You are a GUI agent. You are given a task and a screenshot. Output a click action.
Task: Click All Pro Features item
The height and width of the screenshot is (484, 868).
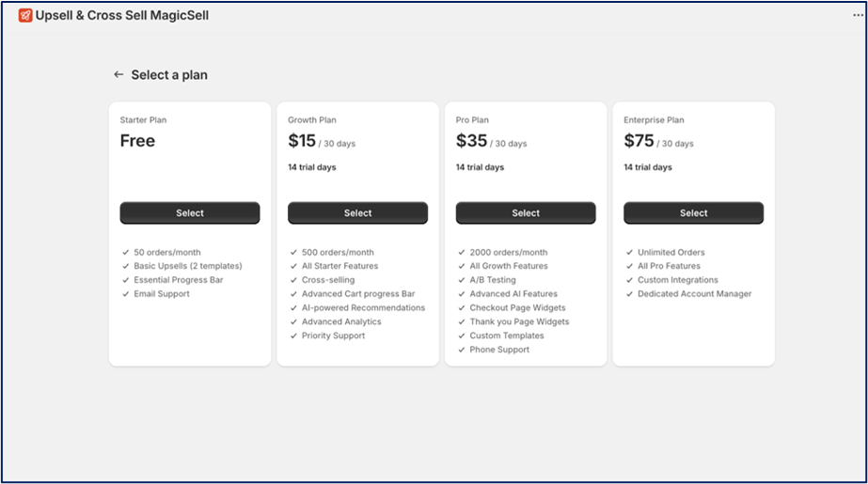(x=669, y=266)
